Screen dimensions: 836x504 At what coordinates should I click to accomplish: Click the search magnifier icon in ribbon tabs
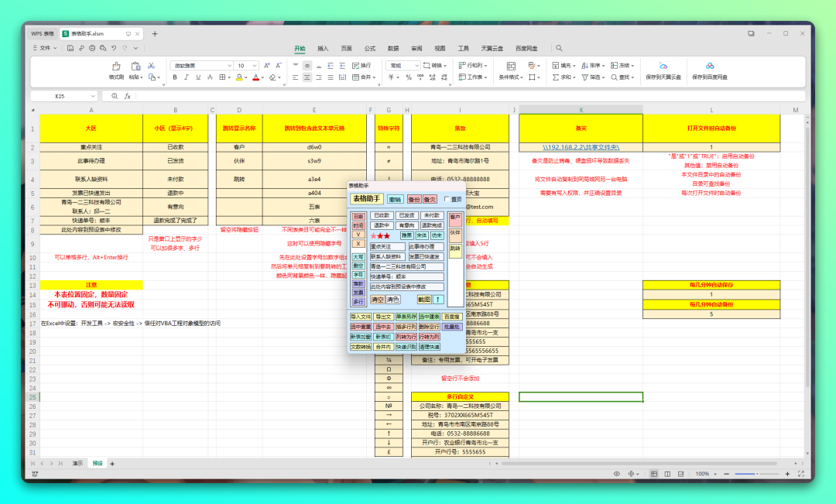[x=559, y=48]
